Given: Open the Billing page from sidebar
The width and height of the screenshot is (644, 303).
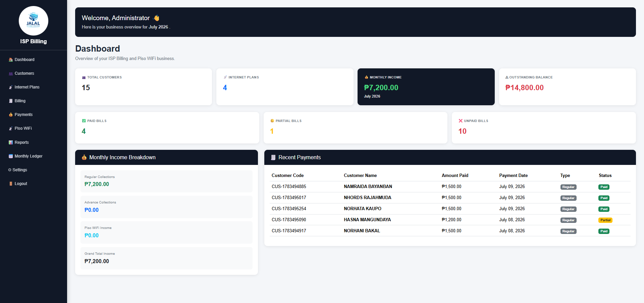Looking at the screenshot, I should pyautogui.click(x=34, y=101).
